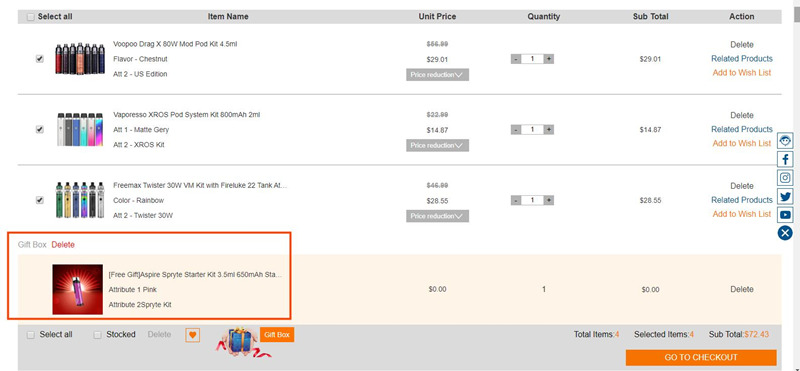This screenshot has width=800, height=371.
Task: Close the social sidebar with X icon
Action: click(785, 233)
